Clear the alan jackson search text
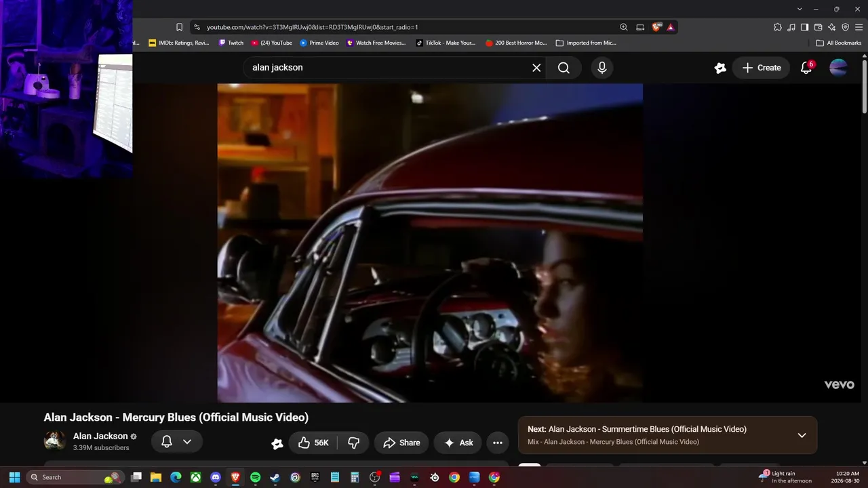868x488 pixels. click(x=536, y=68)
